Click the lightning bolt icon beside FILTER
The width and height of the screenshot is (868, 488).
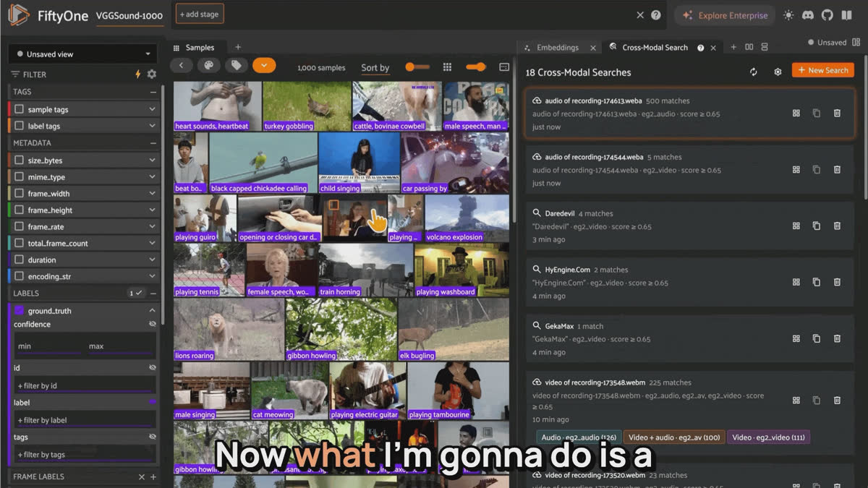click(138, 74)
